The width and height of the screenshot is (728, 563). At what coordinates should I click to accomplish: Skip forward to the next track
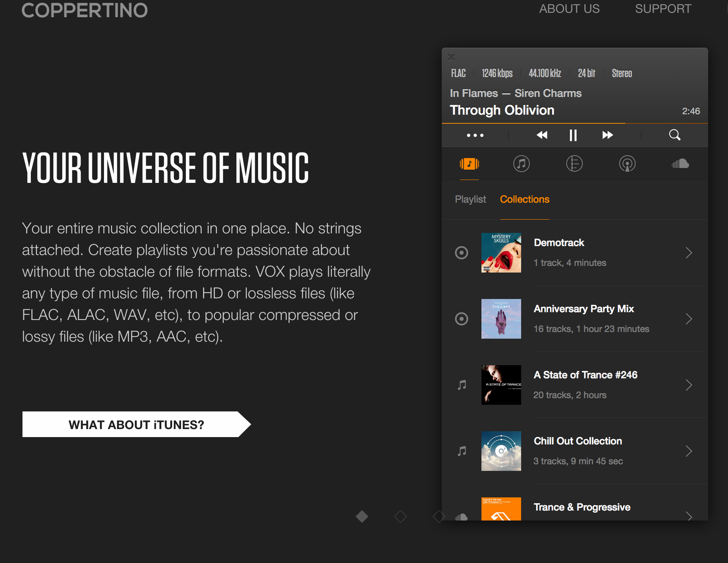tap(608, 135)
